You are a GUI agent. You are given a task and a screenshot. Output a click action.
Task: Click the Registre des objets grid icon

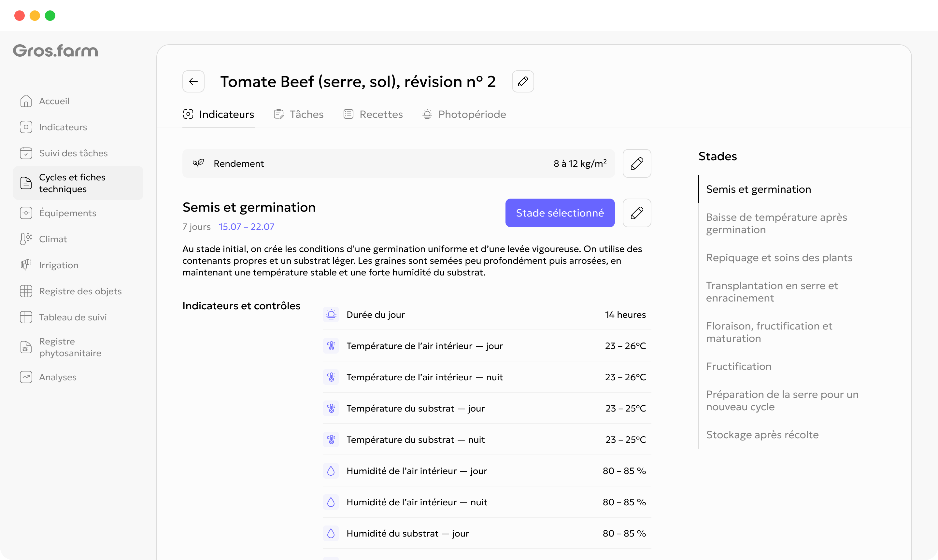tap(26, 291)
